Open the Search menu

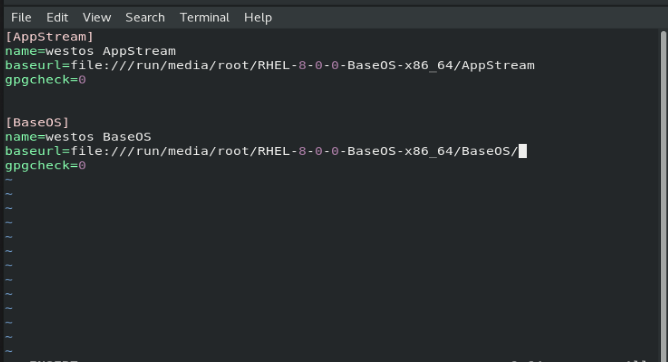[x=145, y=17]
